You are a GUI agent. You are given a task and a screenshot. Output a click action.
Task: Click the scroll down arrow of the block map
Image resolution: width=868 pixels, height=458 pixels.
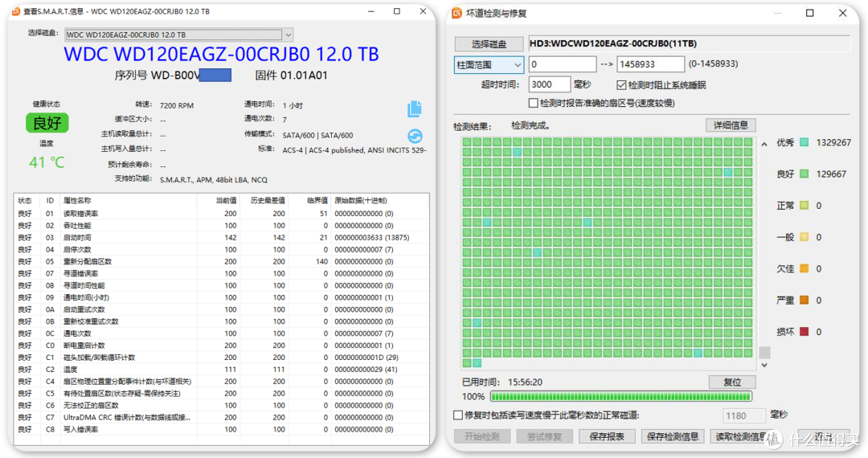pyautogui.click(x=764, y=365)
